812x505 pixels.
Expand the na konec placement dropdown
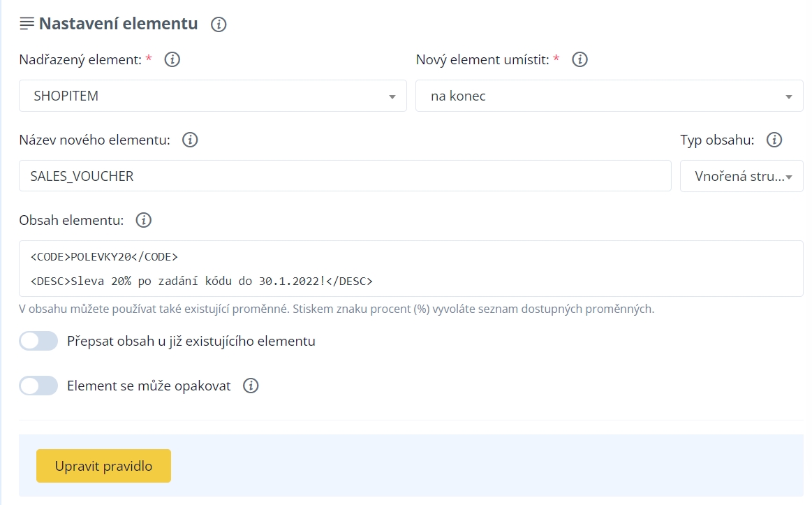pos(609,96)
